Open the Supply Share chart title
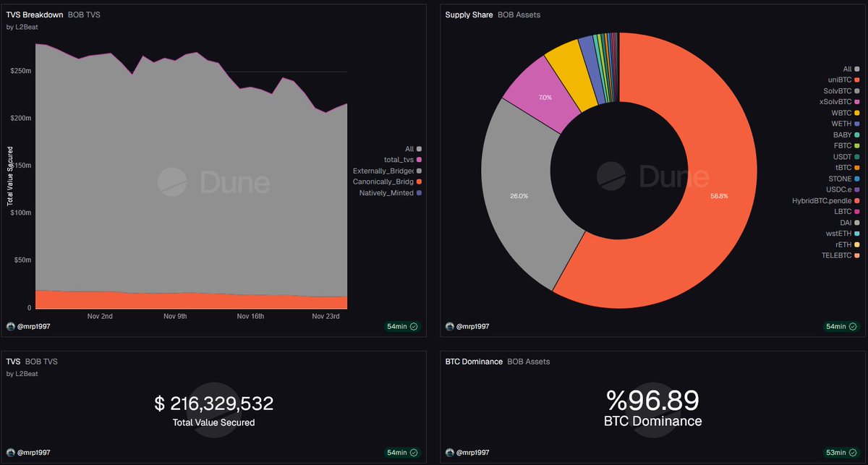Image resolution: width=868 pixels, height=465 pixels. click(x=469, y=14)
